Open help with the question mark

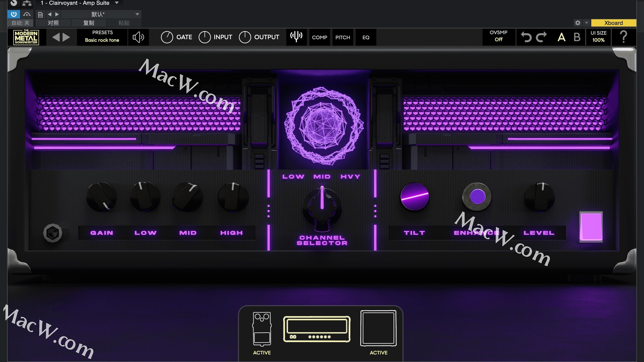[624, 37]
